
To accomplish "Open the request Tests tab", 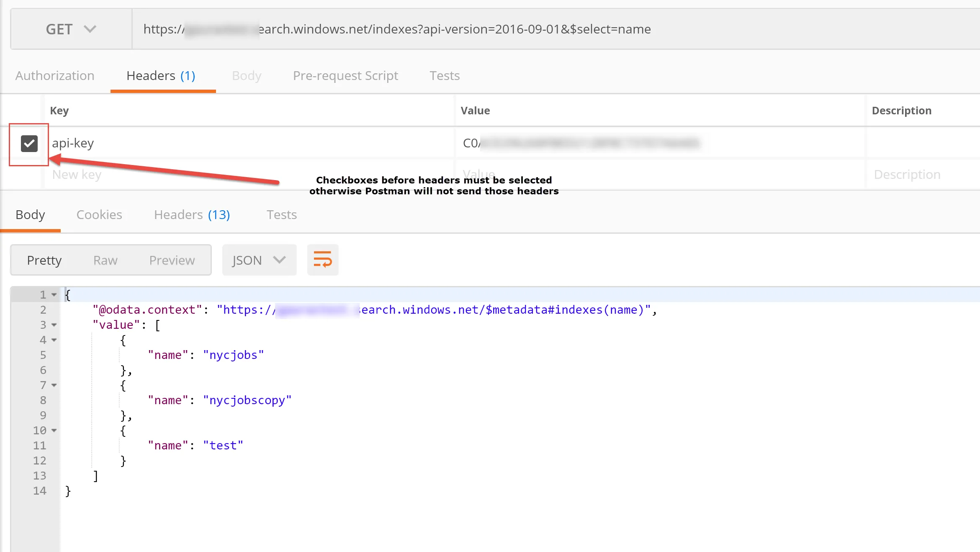I will [x=445, y=76].
